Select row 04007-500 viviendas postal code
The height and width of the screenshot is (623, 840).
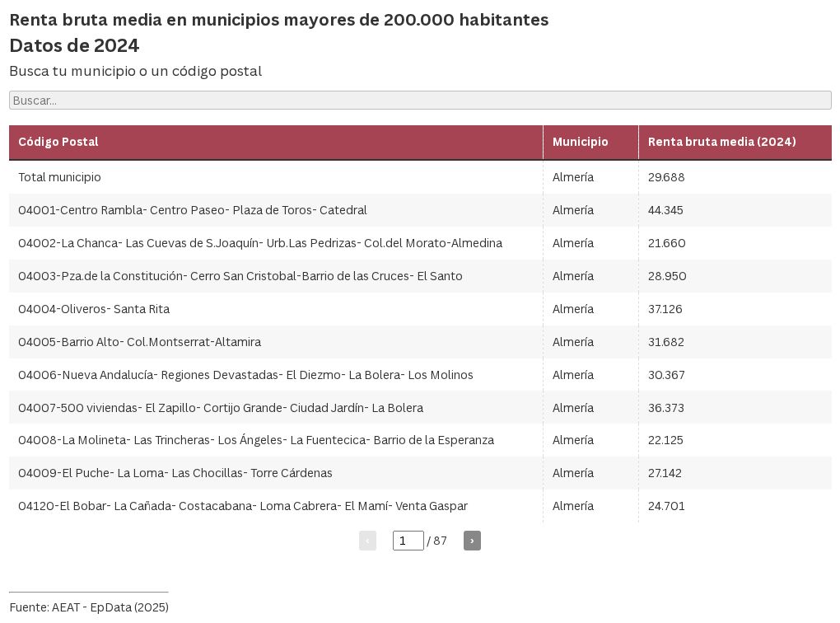tap(221, 408)
